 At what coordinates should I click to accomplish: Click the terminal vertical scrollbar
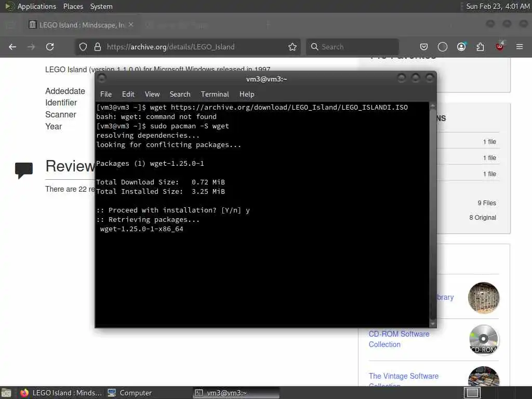click(x=433, y=215)
